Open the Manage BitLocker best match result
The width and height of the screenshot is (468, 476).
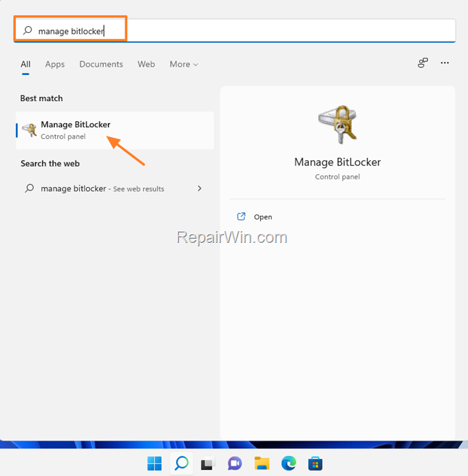[115, 130]
